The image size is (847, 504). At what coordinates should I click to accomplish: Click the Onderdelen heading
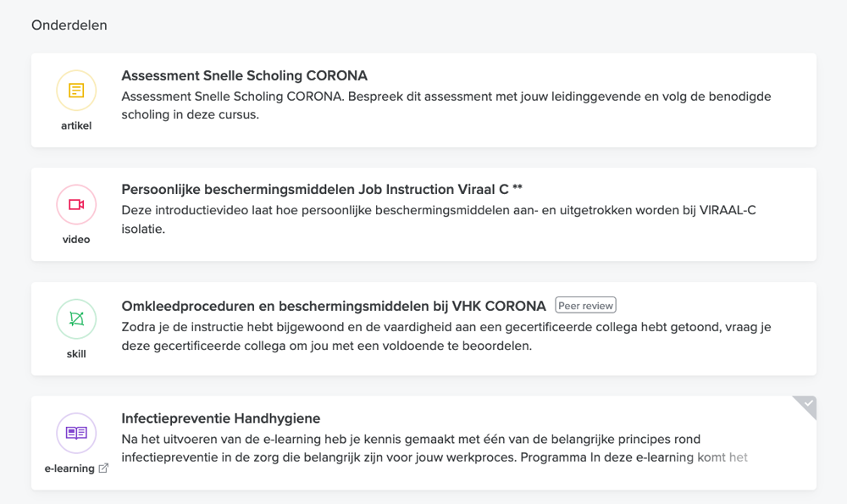pos(69,25)
